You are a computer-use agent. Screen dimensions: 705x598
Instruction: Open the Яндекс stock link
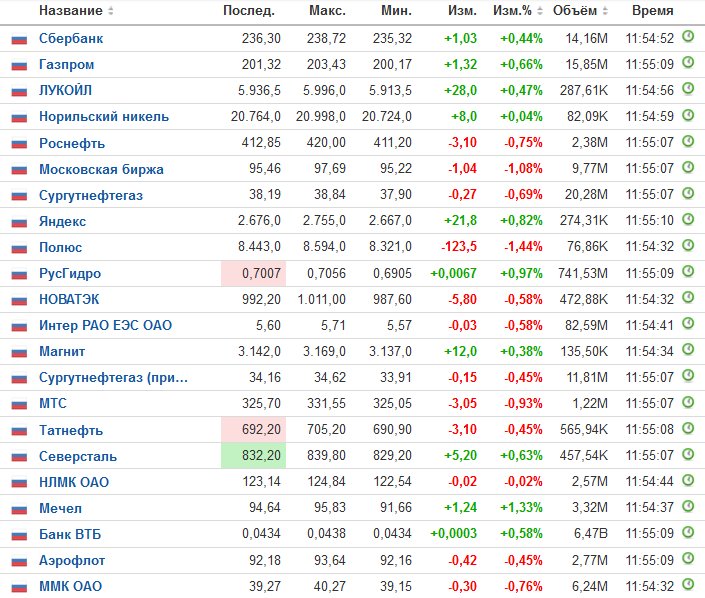click(62, 222)
